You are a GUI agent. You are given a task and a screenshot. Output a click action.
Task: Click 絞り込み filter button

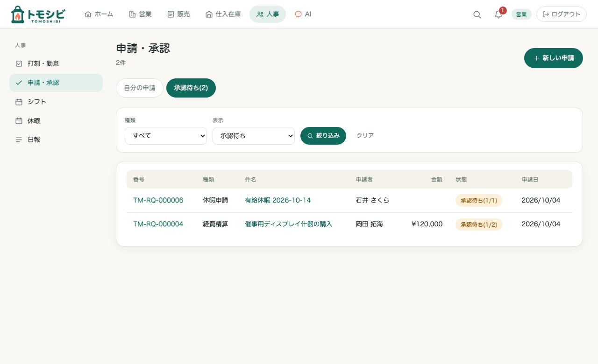[x=323, y=136]
